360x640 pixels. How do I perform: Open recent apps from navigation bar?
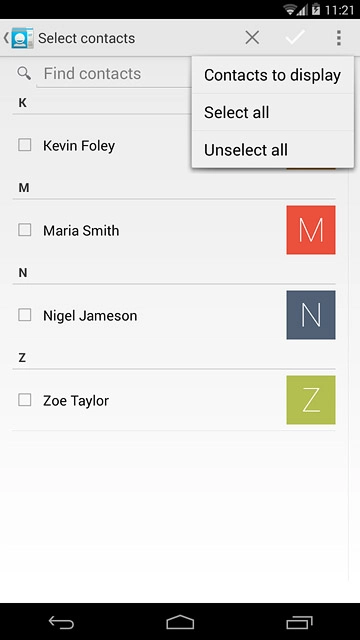tap(299, 622)
